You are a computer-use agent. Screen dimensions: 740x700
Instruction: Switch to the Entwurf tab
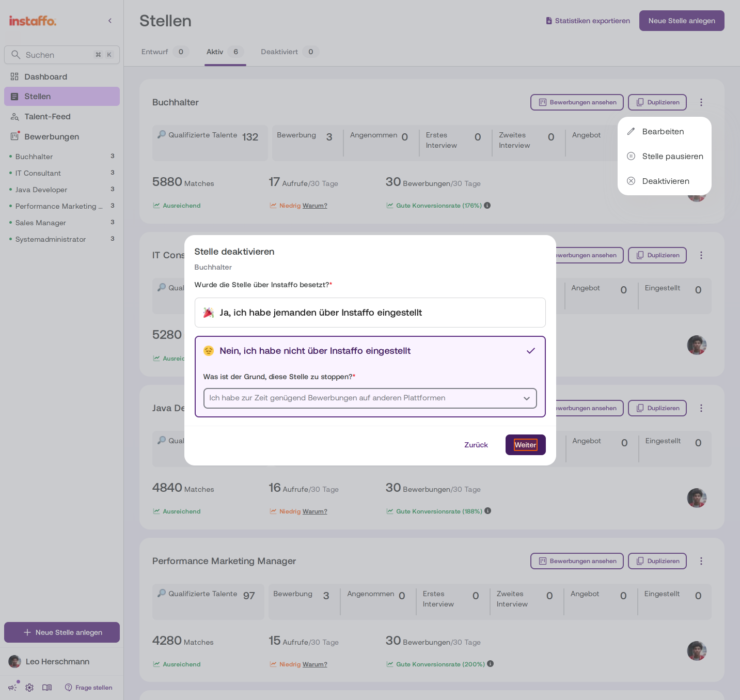click(164, 52)
